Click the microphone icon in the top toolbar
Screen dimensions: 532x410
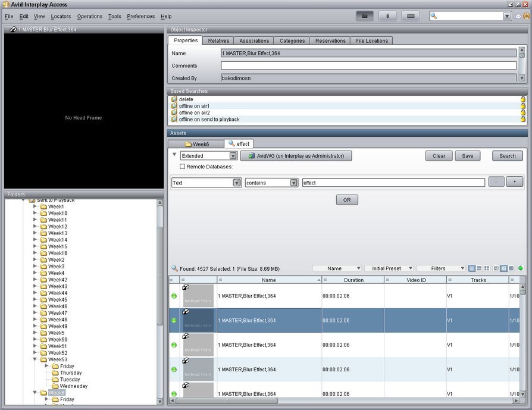pyautogui.click(x=388, y=16)
